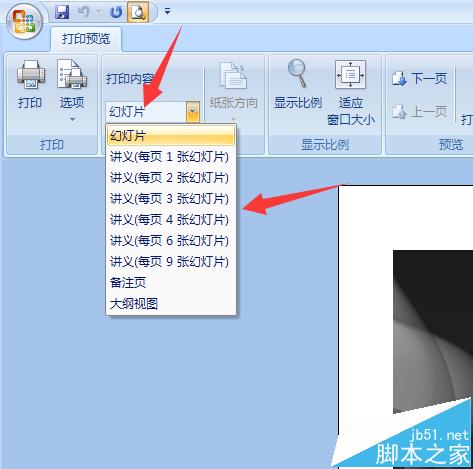Click the 适应窗口大小 fit-to-window button
Viewport: 473px width, 469px height.
351,93
